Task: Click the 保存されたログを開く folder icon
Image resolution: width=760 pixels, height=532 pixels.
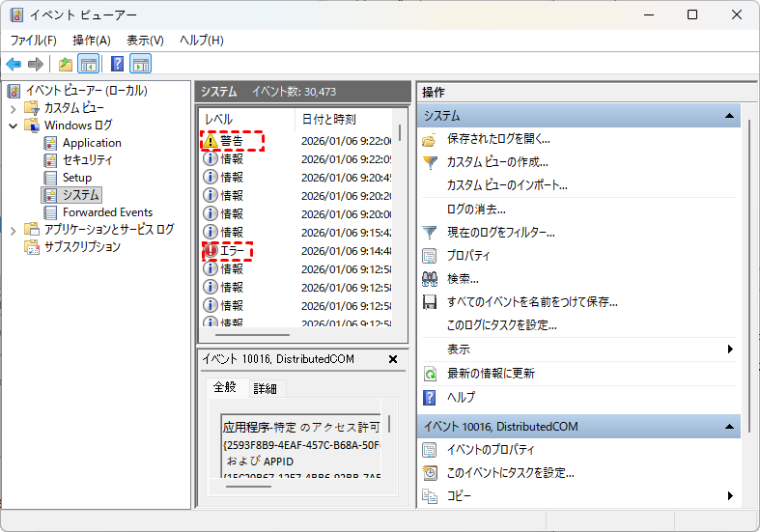Action: tap(430, 139)
